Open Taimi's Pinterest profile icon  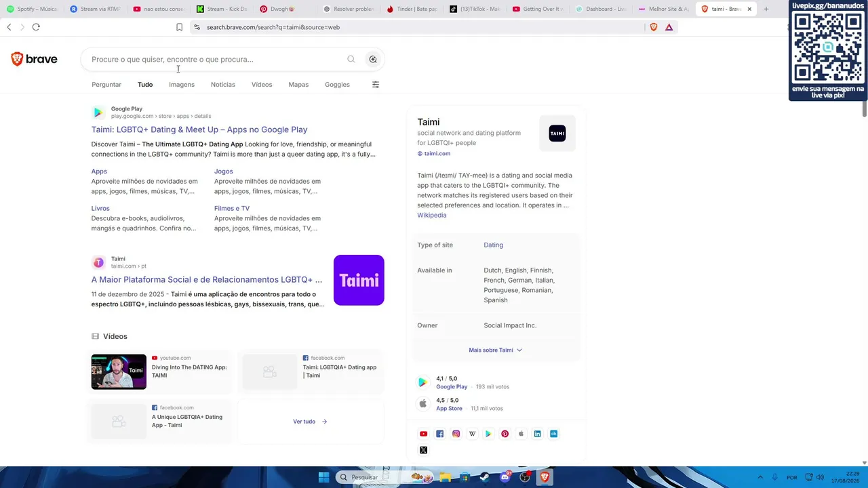click(505, 434)
